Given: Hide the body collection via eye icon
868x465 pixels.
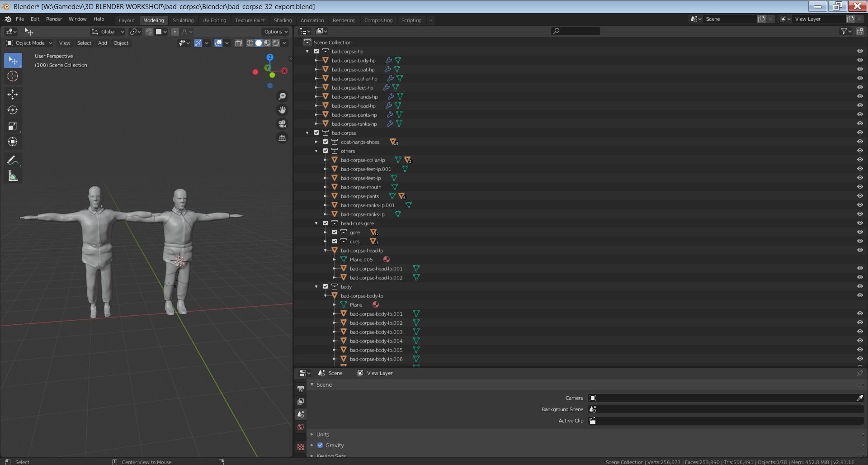Looking at the screenshot, I should (859, 286).
